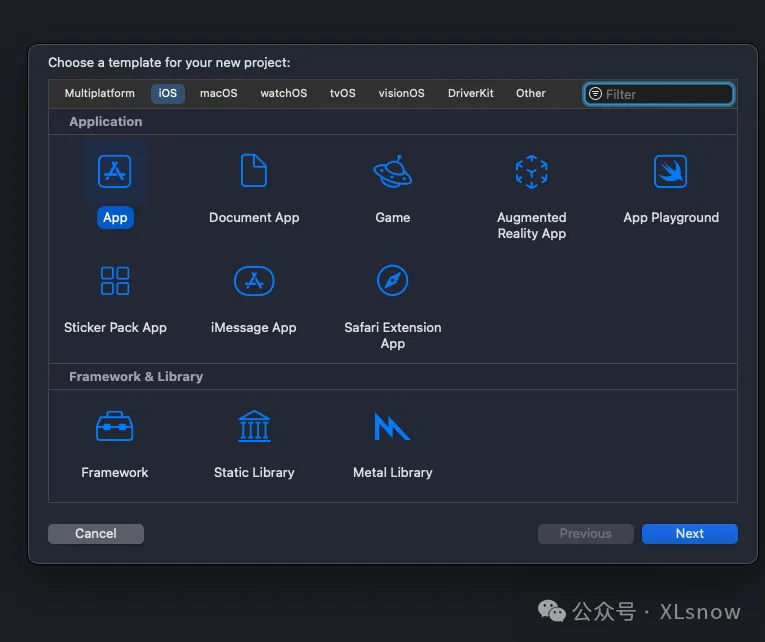765x642 pixels.
Task: Select the Safari Extension App compass icon
Action: click(393, 280)
